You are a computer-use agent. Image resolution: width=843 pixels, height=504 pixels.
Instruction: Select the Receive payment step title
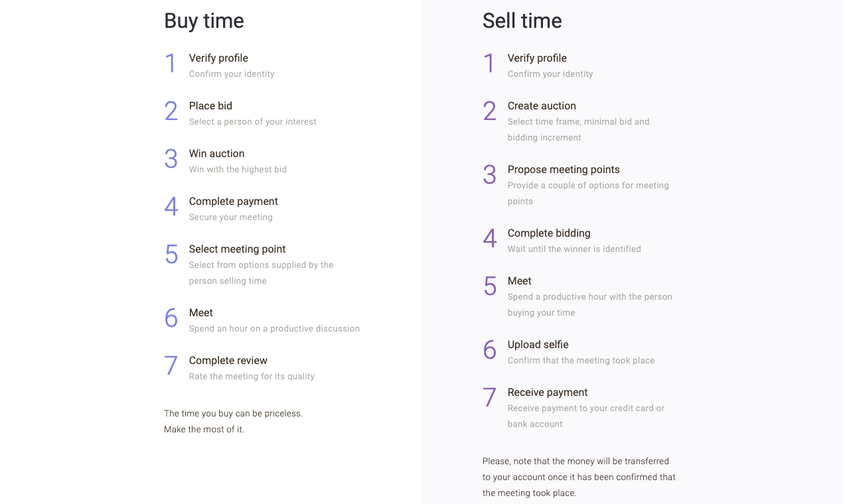click(x=548, y=393)
